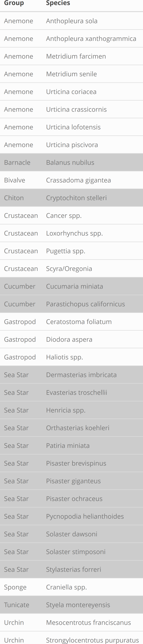The width and height of the screenshot is (143, 644).
Task: Click the Bivalve group cell
Action: pos(14,180)
